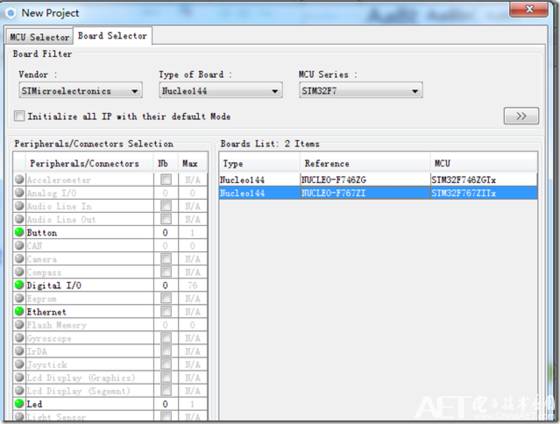Toggle the Eeprom checkbox
This screenshot has width=560, height=424.
pyautogui.click(x=166, y=298)
